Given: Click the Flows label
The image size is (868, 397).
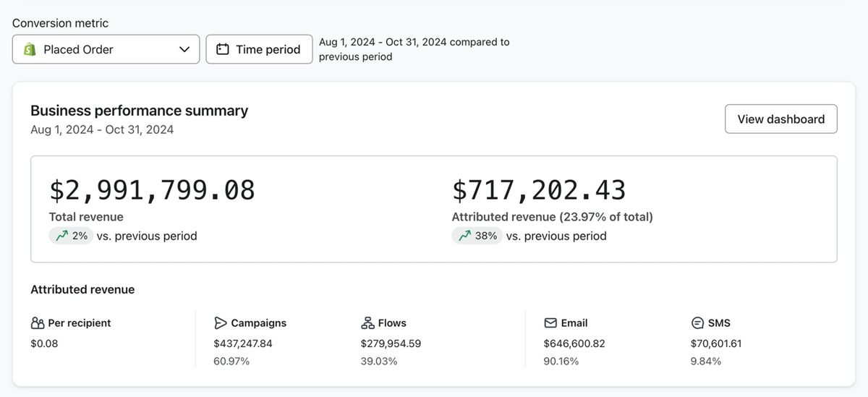Looking at the screenshot, I should pyautogui.click(x=392, y=323).
